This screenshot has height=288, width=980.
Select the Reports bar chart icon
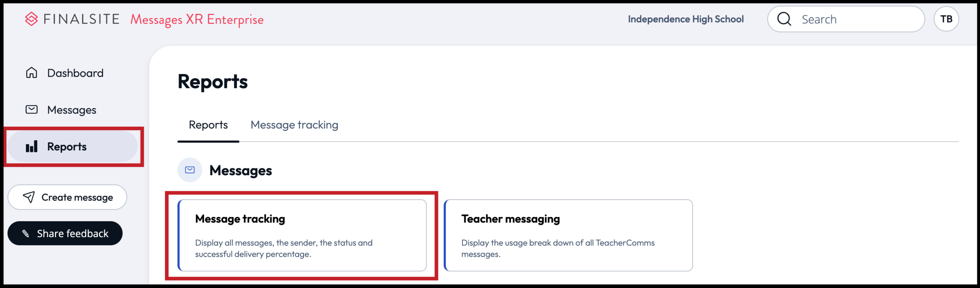pos(32,146)
